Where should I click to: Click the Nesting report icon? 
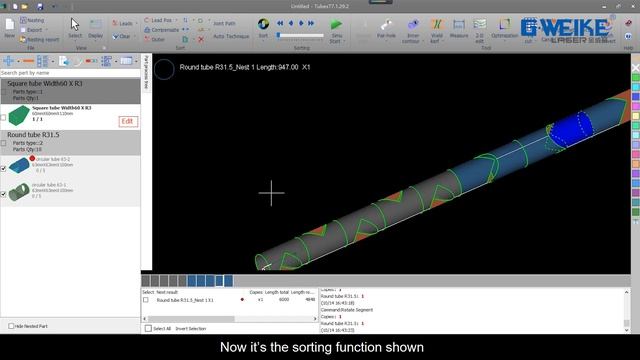point(39,40)
